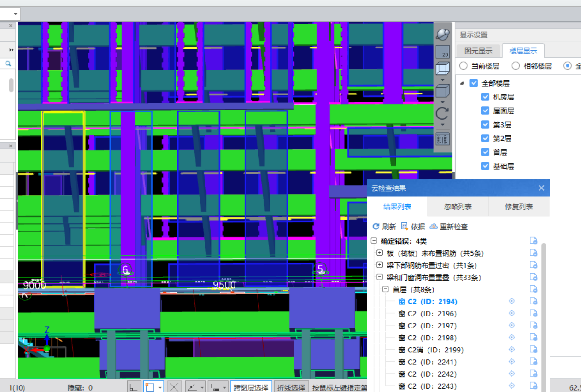Select the 当前楼层 radio button
Screen dimensions: 581x392
pyautogui.click(x=464, y=66)
